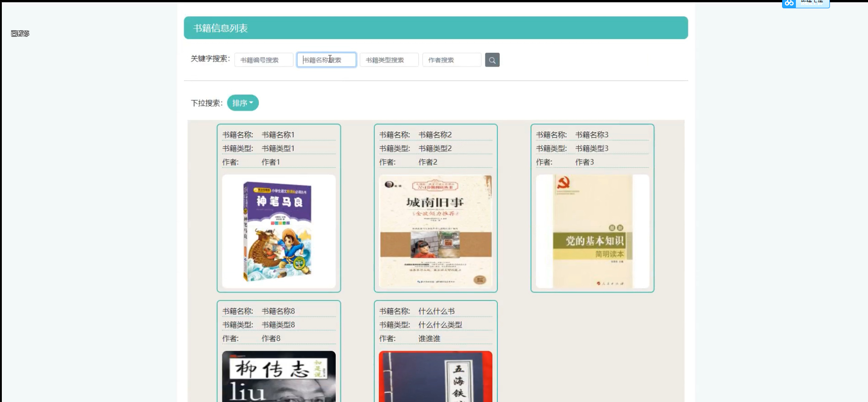Select the text 书籍类型2
The image size is (868, 402).
tap(435, 148)
